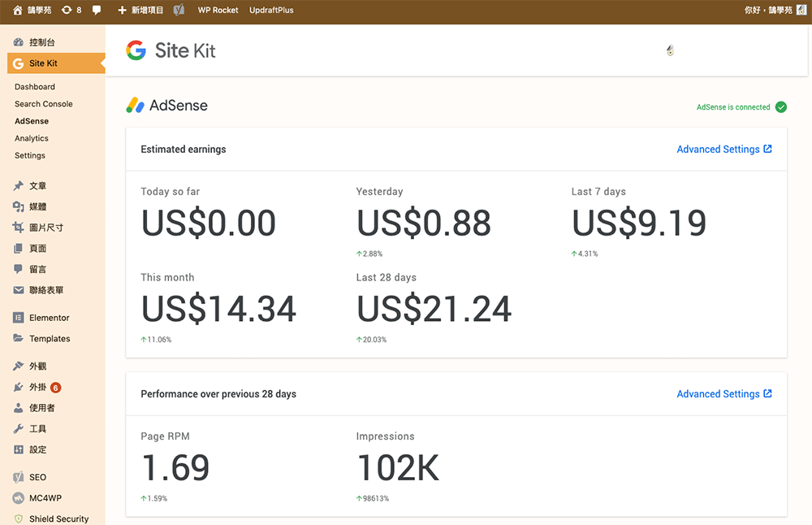
Task: Click the paintbrush icon for 外觀
Action: pyautogui.click(x=19, y=366)
